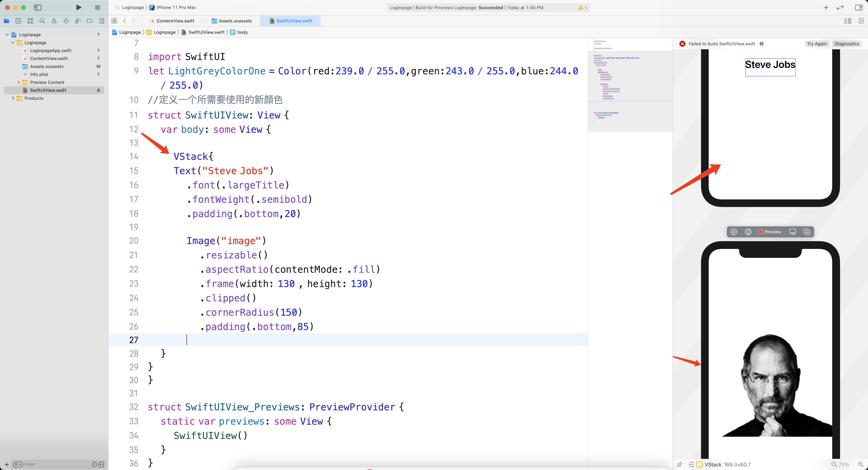The height and width of the screenshot is (470, 868).
Task: Open the Issue navigator warning icon
Action: pyautogui.click(x=54, y=21)
